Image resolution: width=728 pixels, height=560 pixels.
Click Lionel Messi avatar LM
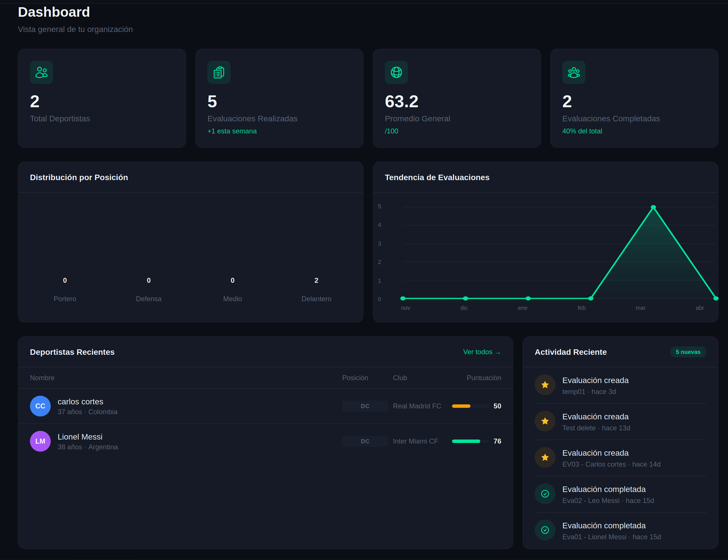(40, 441)
